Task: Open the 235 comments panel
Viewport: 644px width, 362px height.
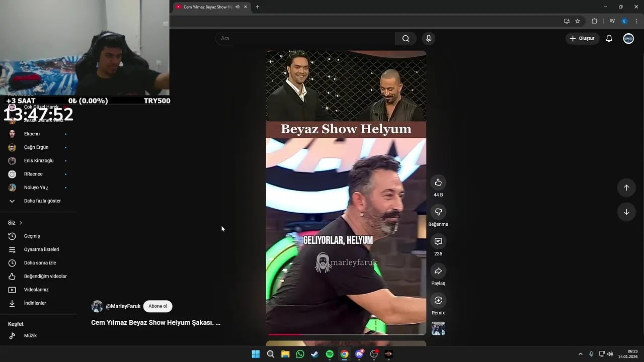Action: tap(438, 241)
